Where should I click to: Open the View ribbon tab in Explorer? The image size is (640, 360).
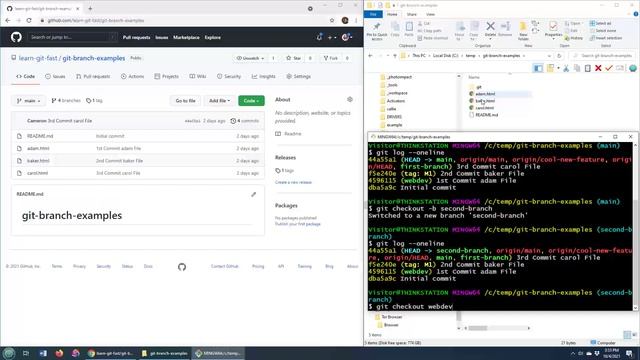(430, 14)
